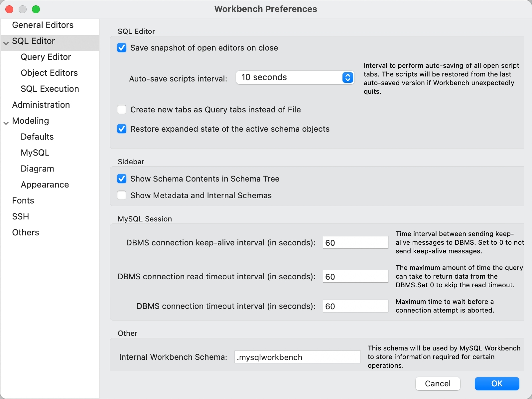Collapse the SQL Editor section in sidebar
532x399 pixels.
6,42
